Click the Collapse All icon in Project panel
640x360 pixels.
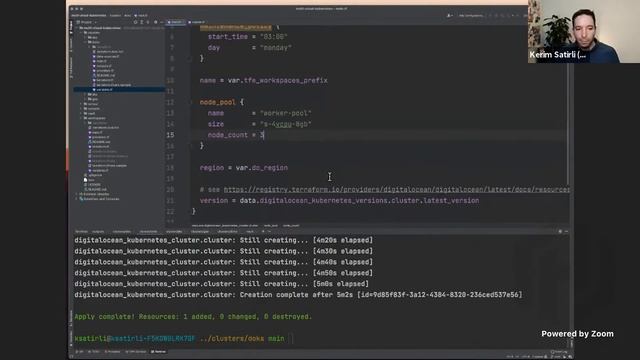[x=148, y=22]
